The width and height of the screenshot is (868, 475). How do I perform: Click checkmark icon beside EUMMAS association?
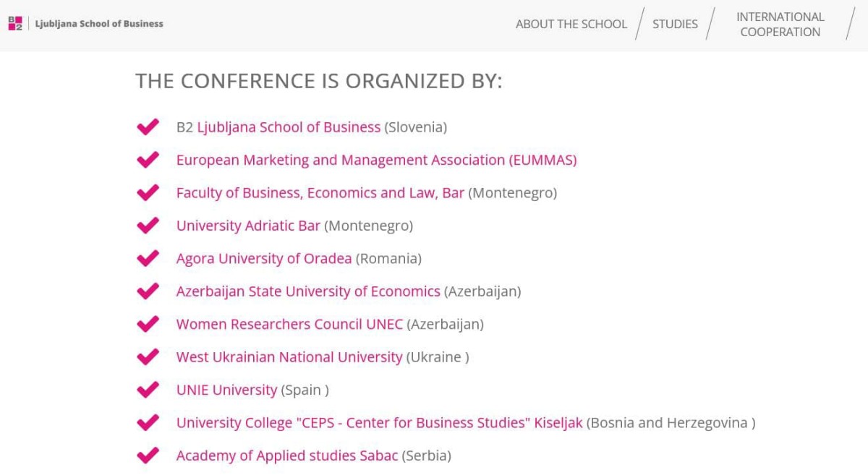coord(148,160)
